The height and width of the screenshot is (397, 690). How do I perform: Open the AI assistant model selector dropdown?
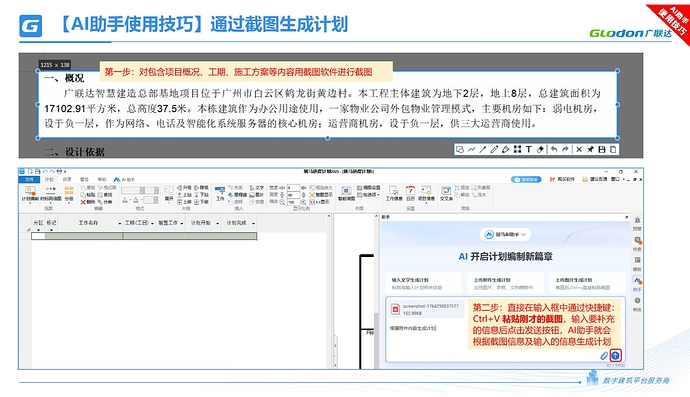505,235
